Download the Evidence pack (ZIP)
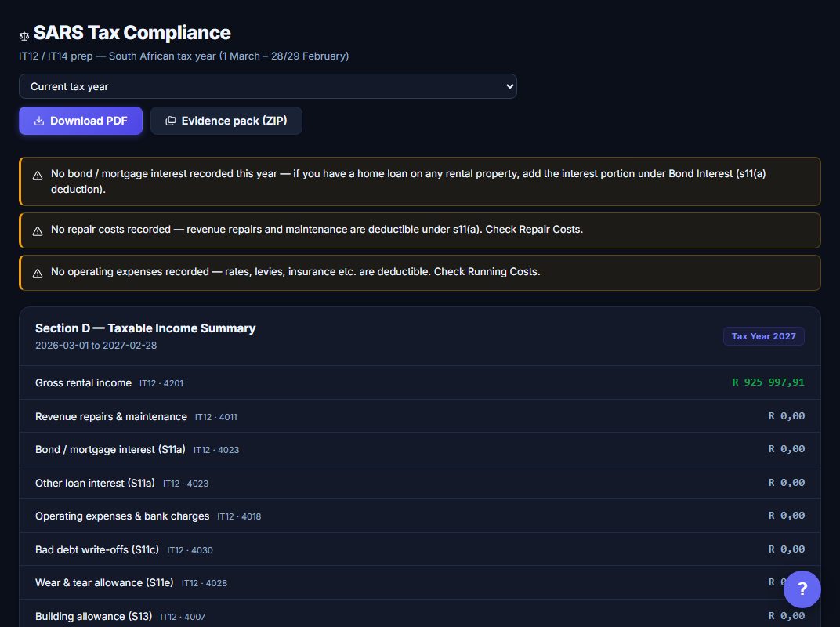840x627 pixels. point(226,121)
